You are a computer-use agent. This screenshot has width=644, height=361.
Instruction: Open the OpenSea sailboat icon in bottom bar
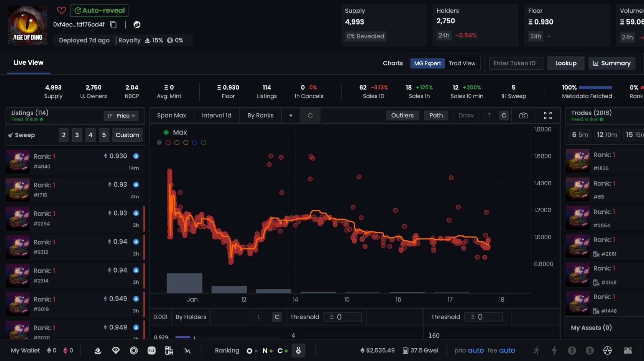98,350
